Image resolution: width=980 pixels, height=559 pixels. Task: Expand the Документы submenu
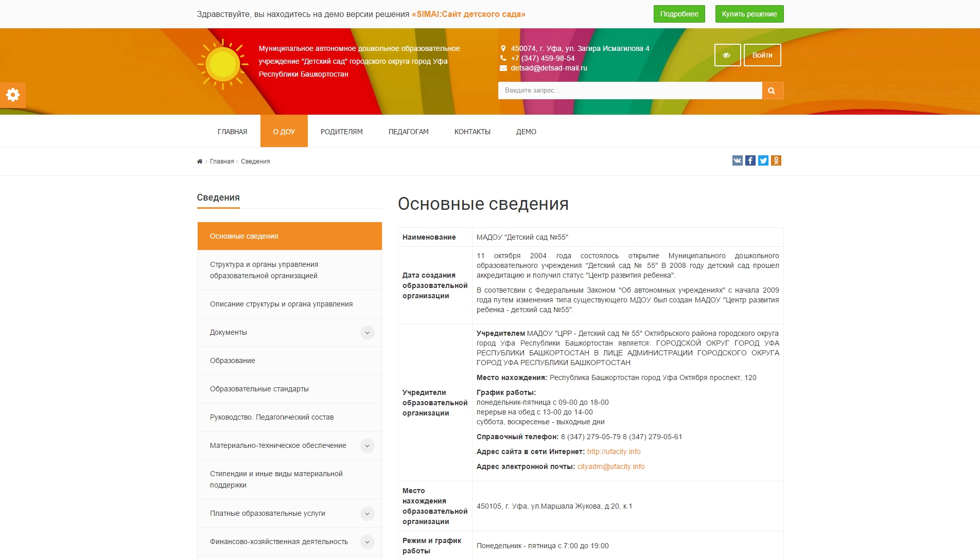pyautogui.click(x=367, y=333)
